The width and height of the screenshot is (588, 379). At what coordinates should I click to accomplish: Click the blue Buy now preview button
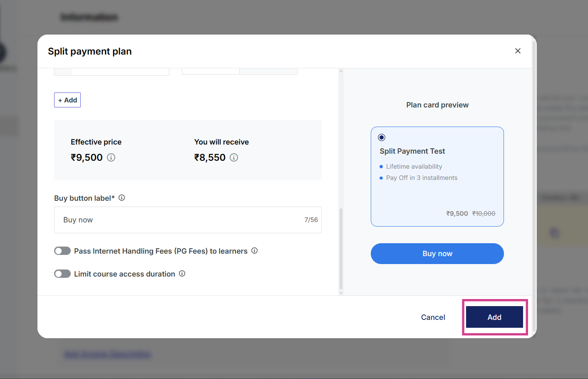(x=437, y=254)
